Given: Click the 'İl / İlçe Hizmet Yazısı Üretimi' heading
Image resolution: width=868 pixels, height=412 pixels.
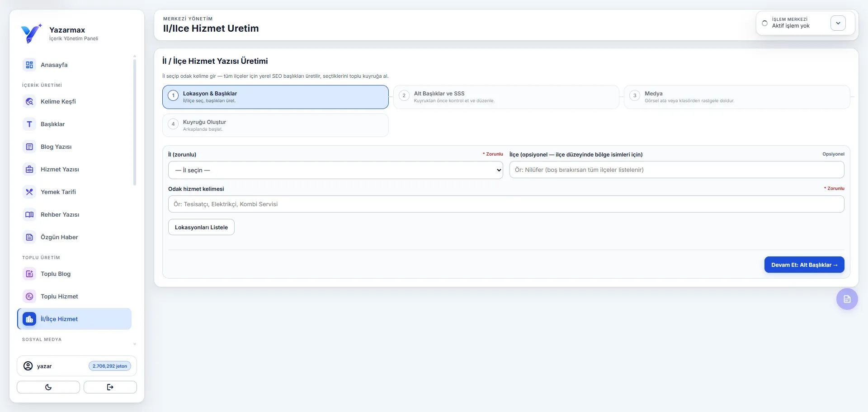Looking at the screenshot, I should point(215,61).
